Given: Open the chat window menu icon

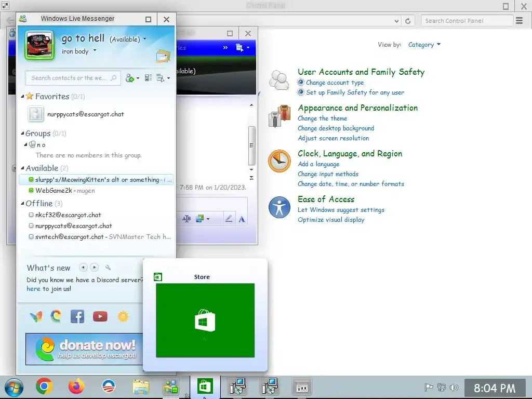Looking at the screenshot, I should [x=240, y=47].
